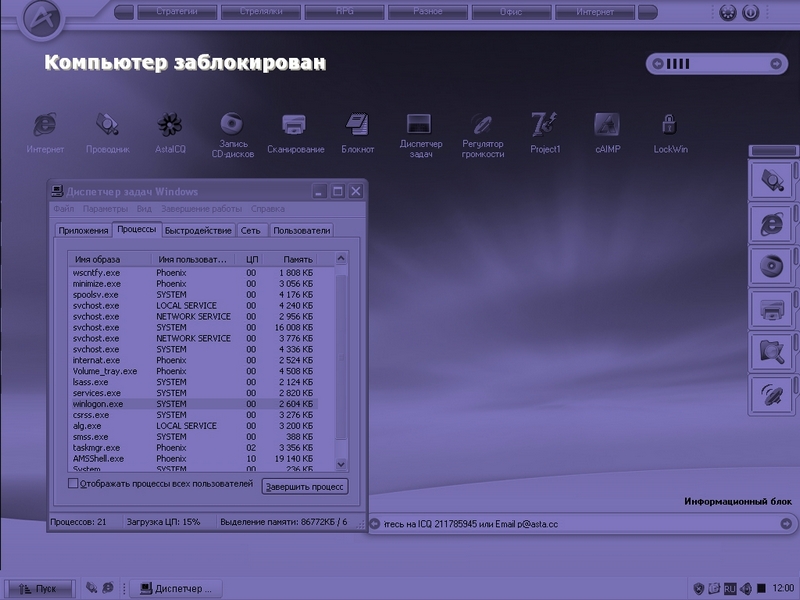Open the Сканирование scanner icon
The width and height of the screenshot is (800, 600).
tap(295, 132)
